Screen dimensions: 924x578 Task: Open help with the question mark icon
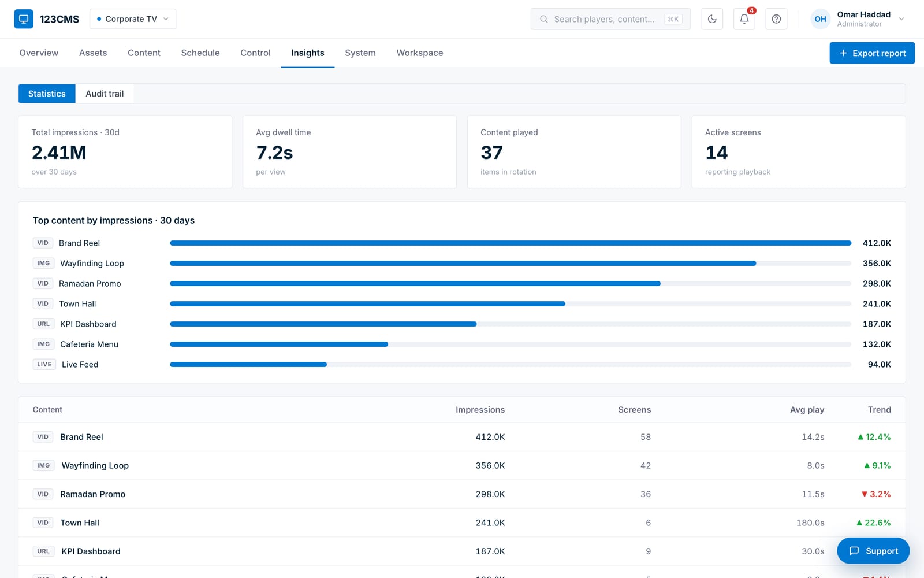776,19
